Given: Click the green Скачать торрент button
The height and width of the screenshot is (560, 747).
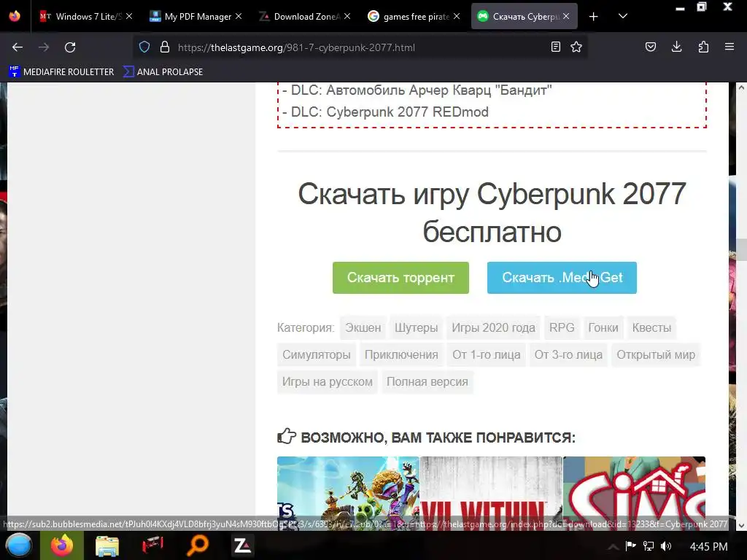Looking at the screenshot, I should 400,278.
